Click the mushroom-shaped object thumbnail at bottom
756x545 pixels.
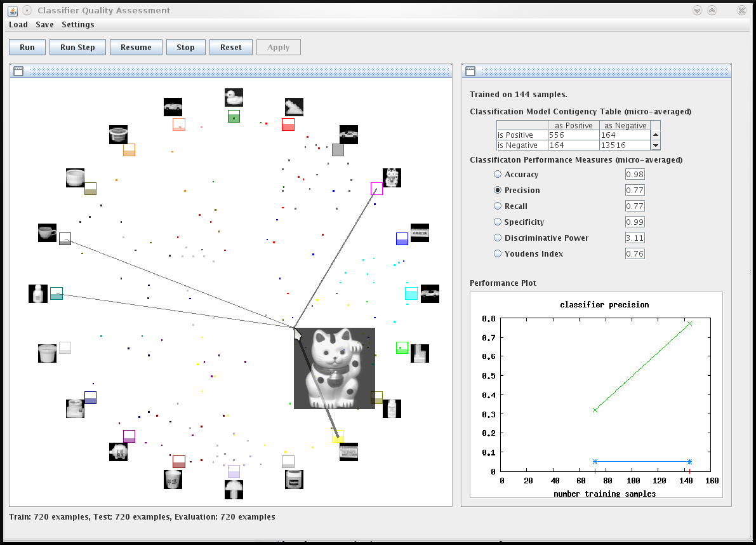pyautogui.click(x=234, y=490)
